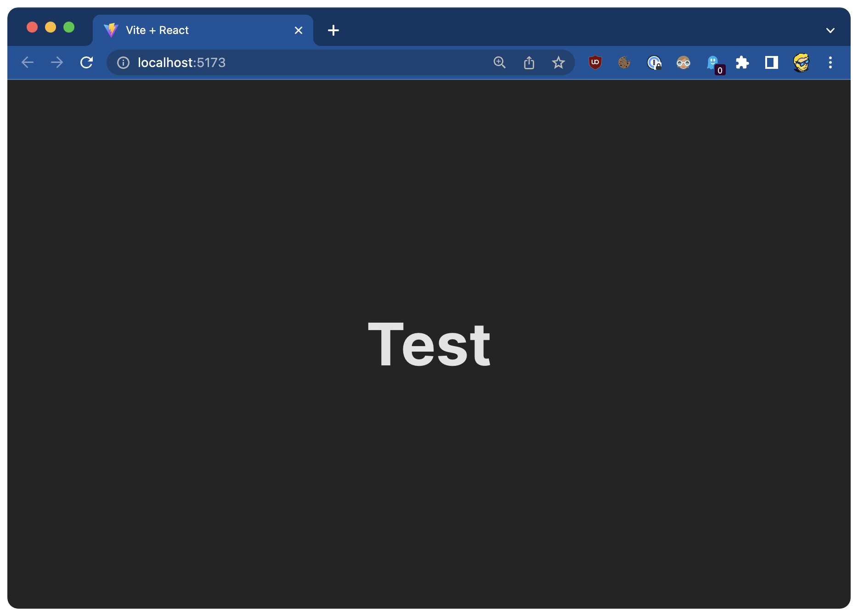858x616 pixels.
Task: Share this page using the share icon
Action: click(529, 62)
